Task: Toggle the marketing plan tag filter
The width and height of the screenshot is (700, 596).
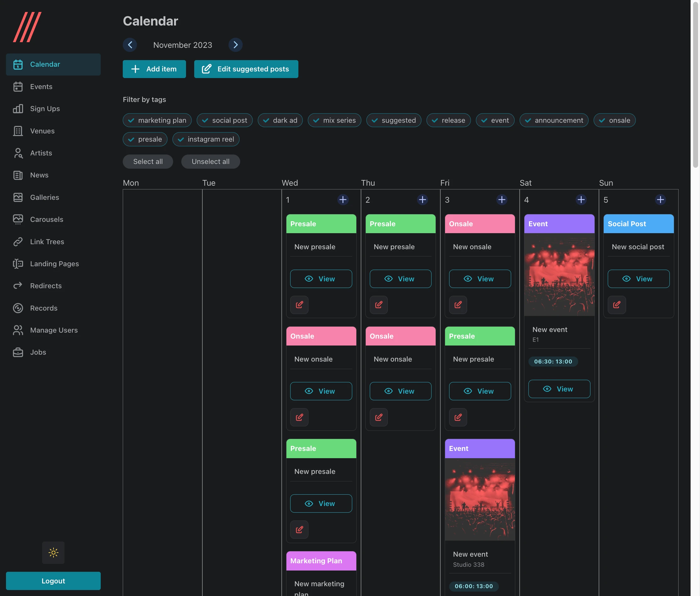Action: pos(157,120)
